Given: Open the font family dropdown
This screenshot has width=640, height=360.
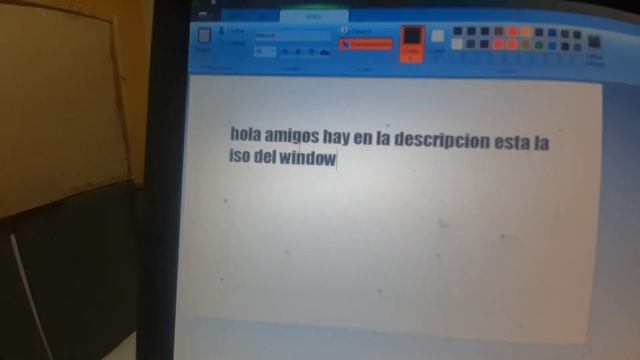Looking at the screenshot, I should (292, 36).
